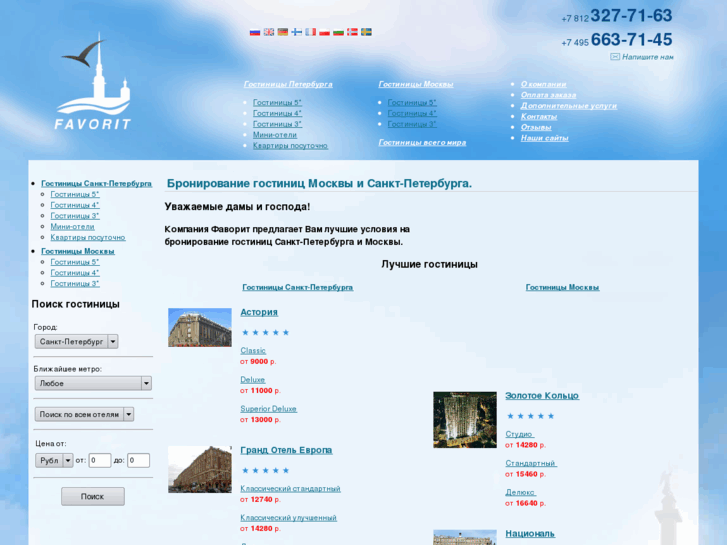The image size is (727, 545).
Task: Open the Астория hotel link
Action: (x=259, y=312)
